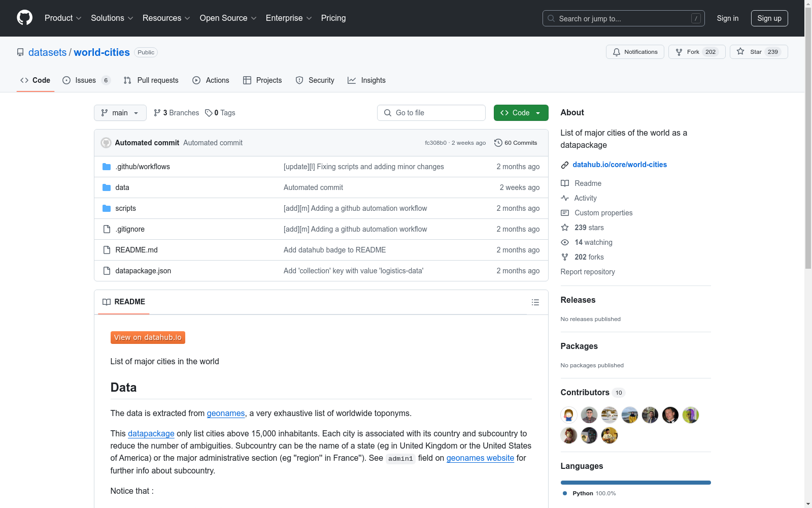The width and height of the screenshot is (812, 508).
Task: Click the Custom properties note icon
Action: [x=565, y=213]
